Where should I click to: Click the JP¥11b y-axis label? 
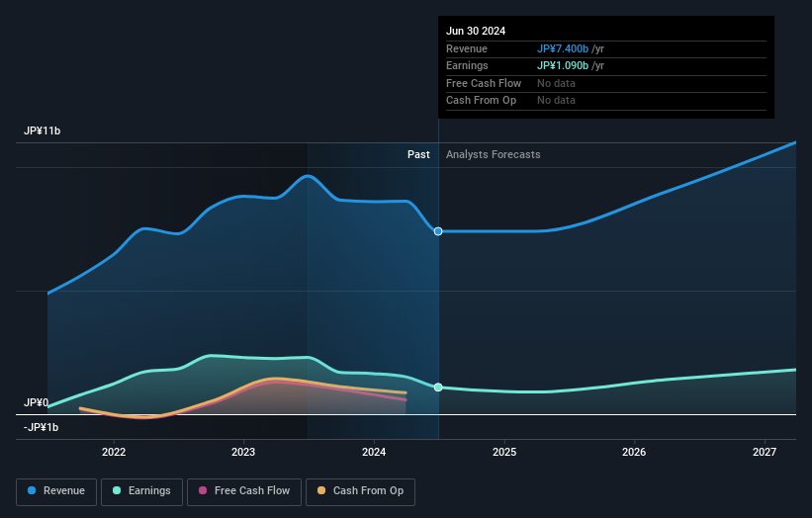click(42, 130)
